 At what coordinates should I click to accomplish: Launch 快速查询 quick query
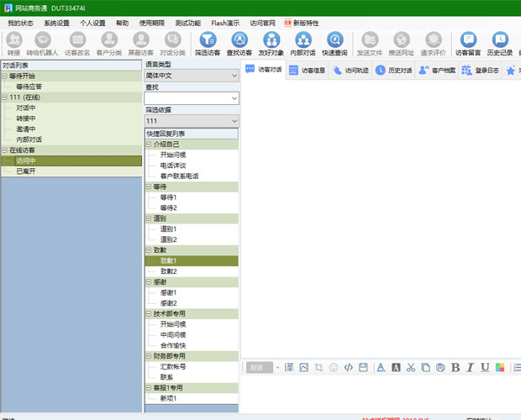coord(334,44)
